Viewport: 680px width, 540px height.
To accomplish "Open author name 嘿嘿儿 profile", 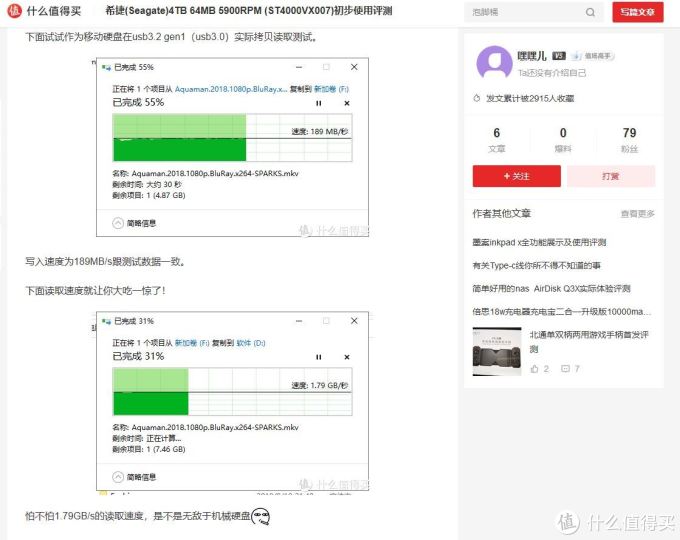I will point(532,56).
